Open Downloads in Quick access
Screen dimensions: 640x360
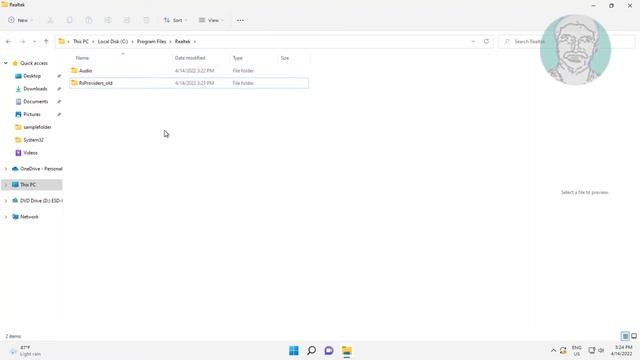click(35, 89)
